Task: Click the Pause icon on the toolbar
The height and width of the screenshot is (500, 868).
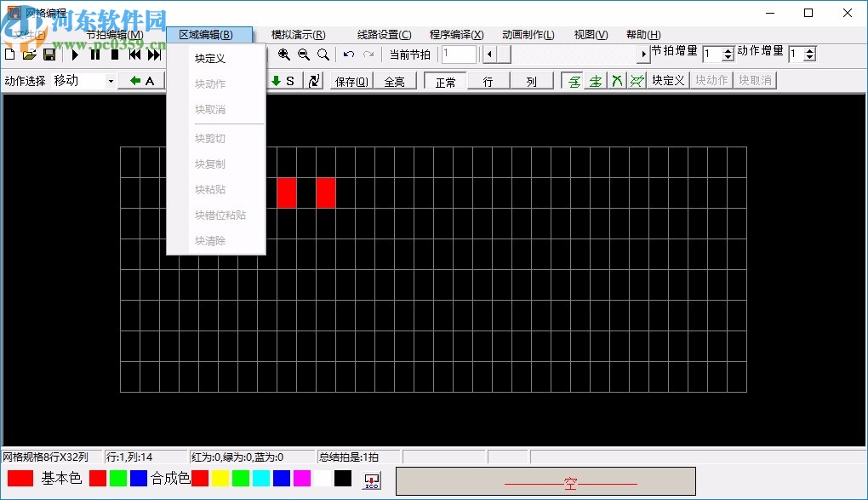Action: pos(94,55)
